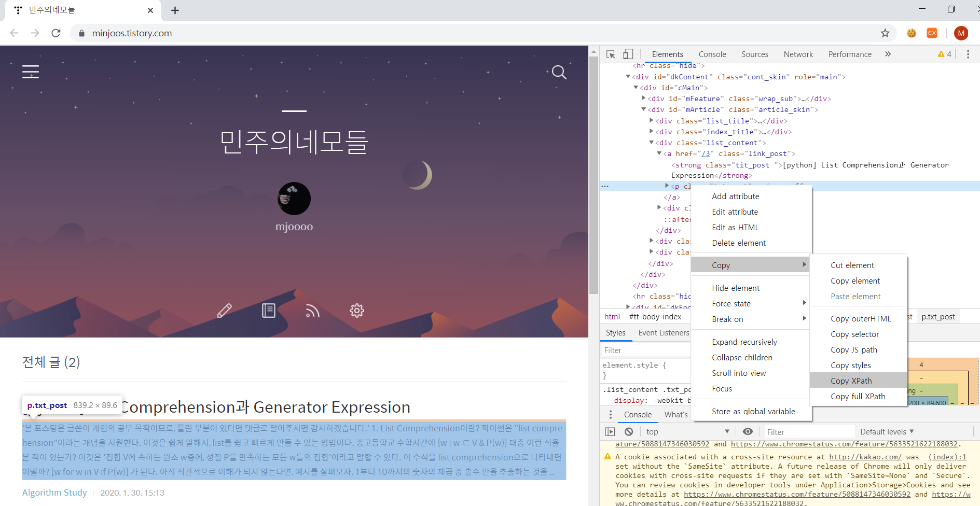Clear the console output
The width and height of the screenshot is (980, 506).
click(x=629, y=432)
